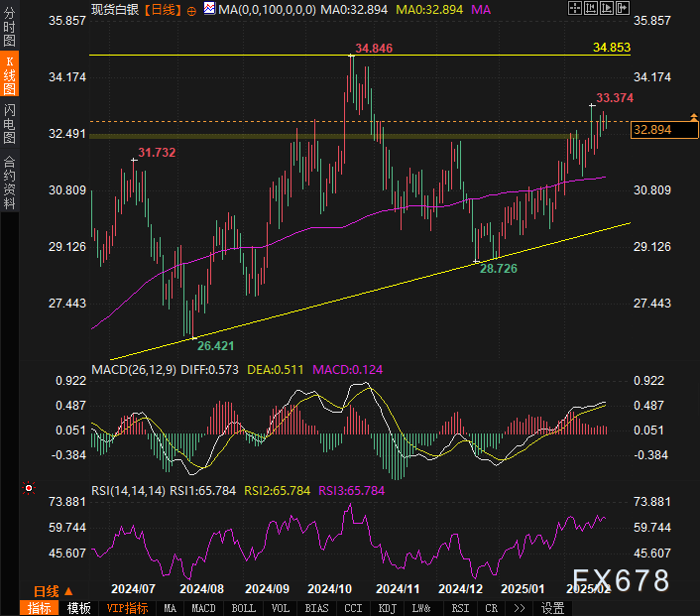Click the red target icon beside RSI panel
The height and width of the screenshot is (616, 700).
(x=28, y=488)
